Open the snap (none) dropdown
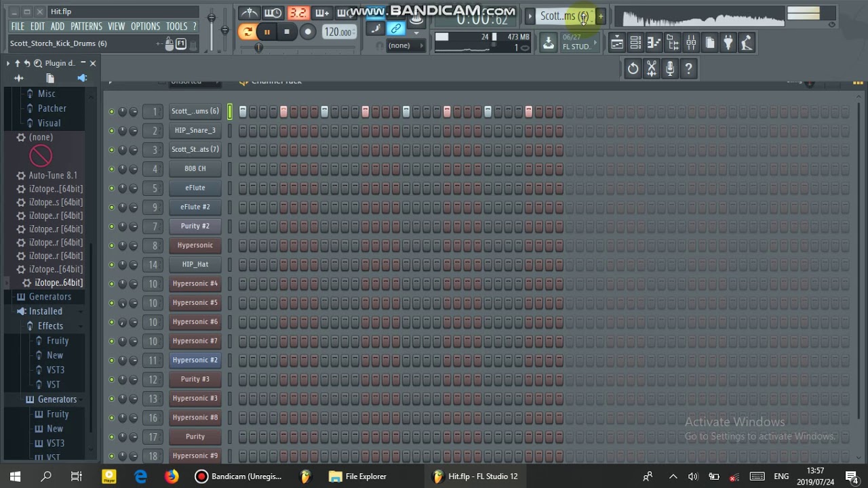This screenshot has height=488, width=868. pos(405,45)
